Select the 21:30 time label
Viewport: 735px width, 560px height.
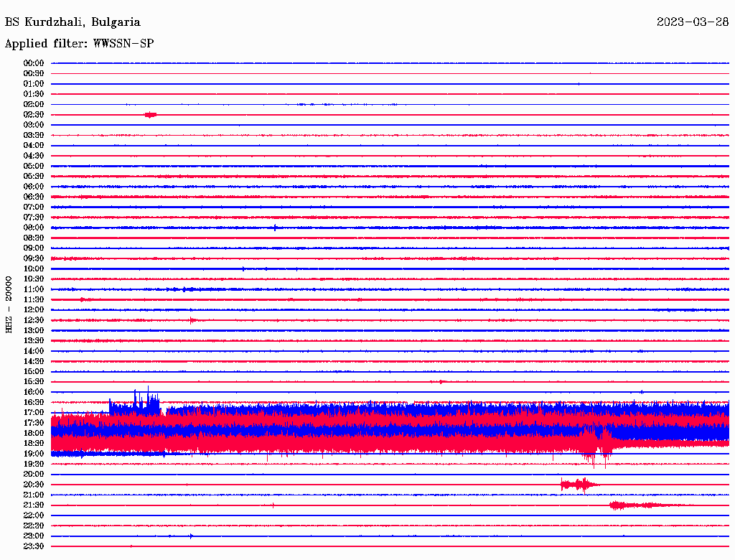tap(34, 505)
